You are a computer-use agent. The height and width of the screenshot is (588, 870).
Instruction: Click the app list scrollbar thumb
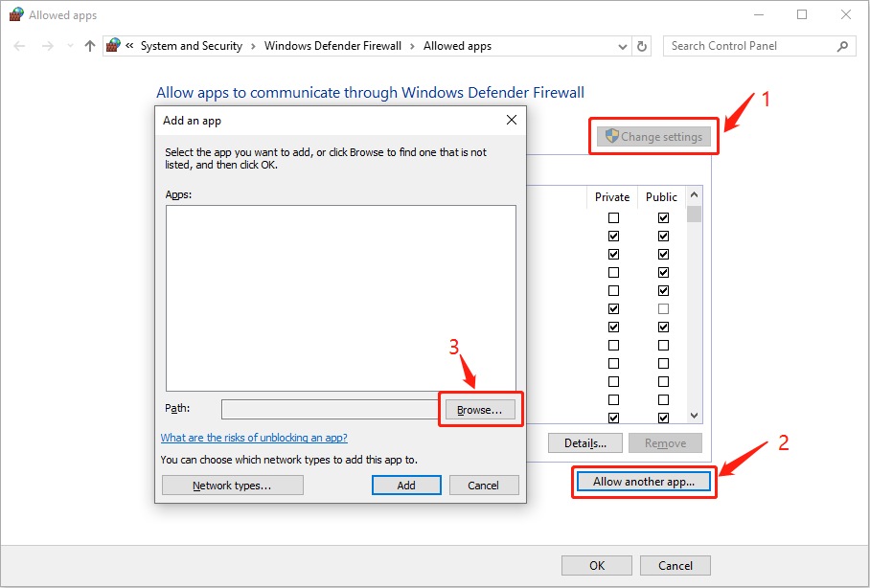tap(694, 215)
